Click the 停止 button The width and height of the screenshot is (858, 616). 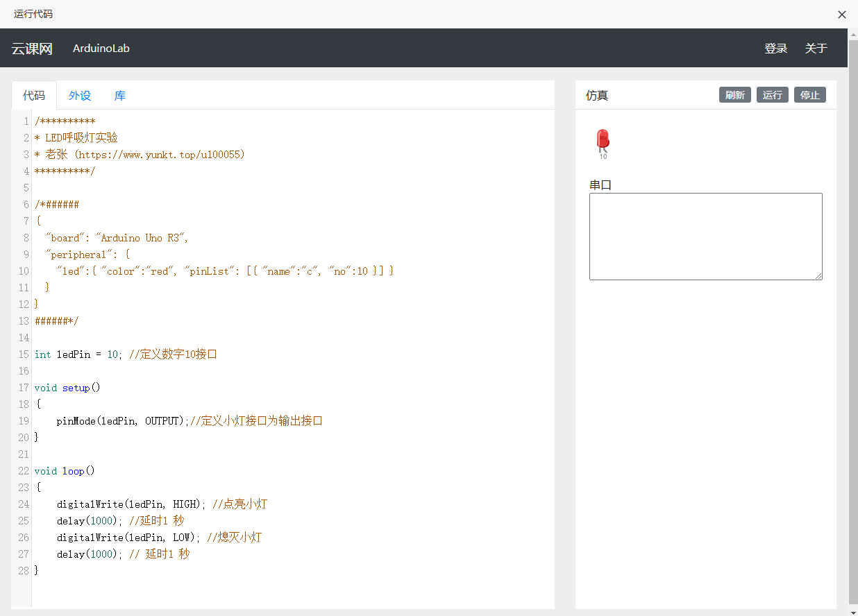point(810,95)
